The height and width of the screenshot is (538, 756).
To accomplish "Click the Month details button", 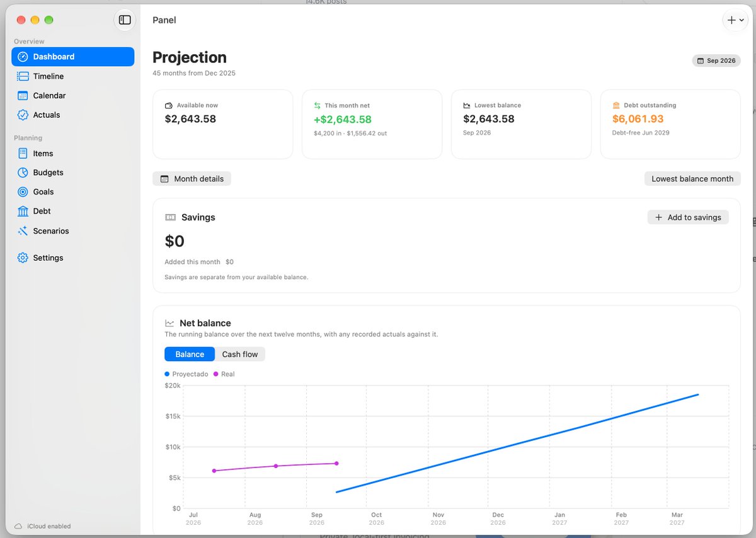I will pyautogui.click(x=192, y=179).
